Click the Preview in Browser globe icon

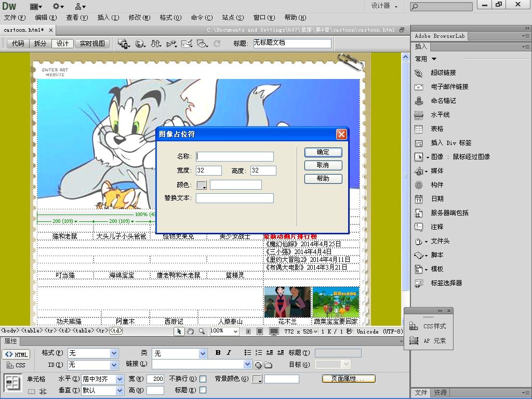coord(140,44)
